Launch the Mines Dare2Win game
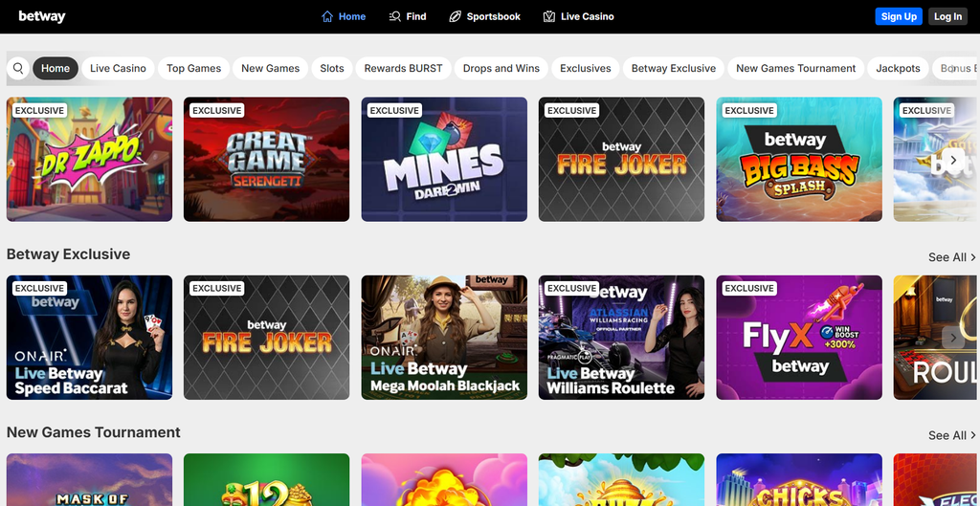This screenshot has width=980, height=506. [x=444, y=160]
